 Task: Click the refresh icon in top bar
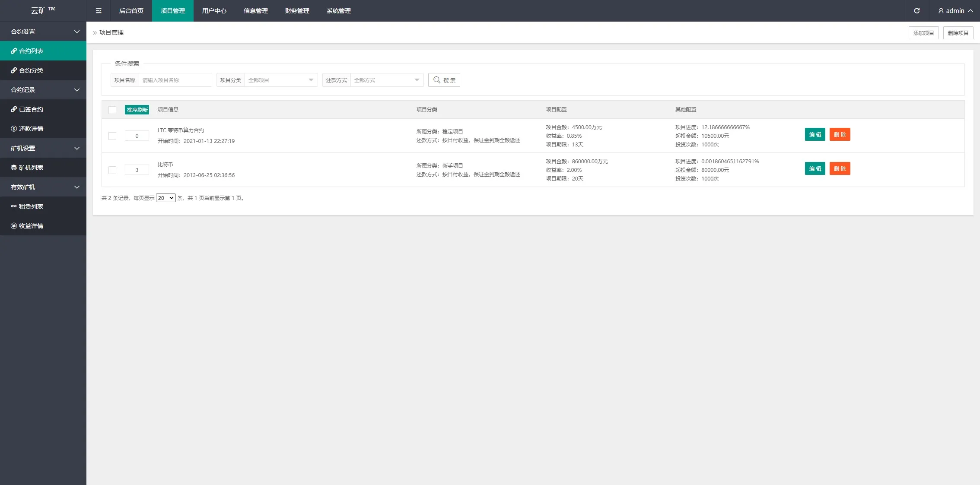click(916, 11)
